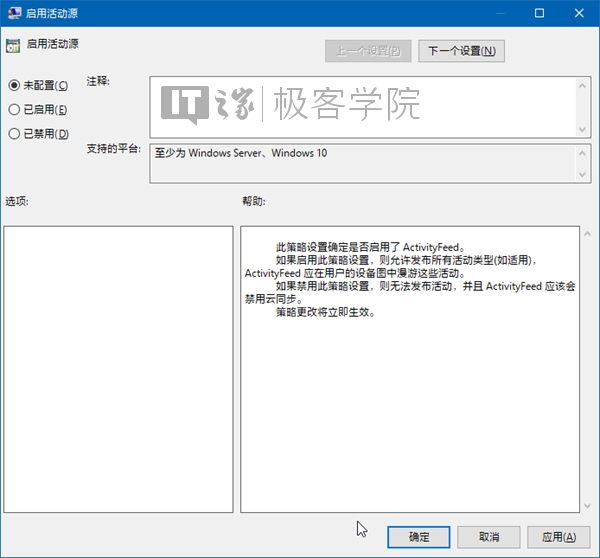Click the 选项: label
Viewport: 600px width, 558px height.
17,201
